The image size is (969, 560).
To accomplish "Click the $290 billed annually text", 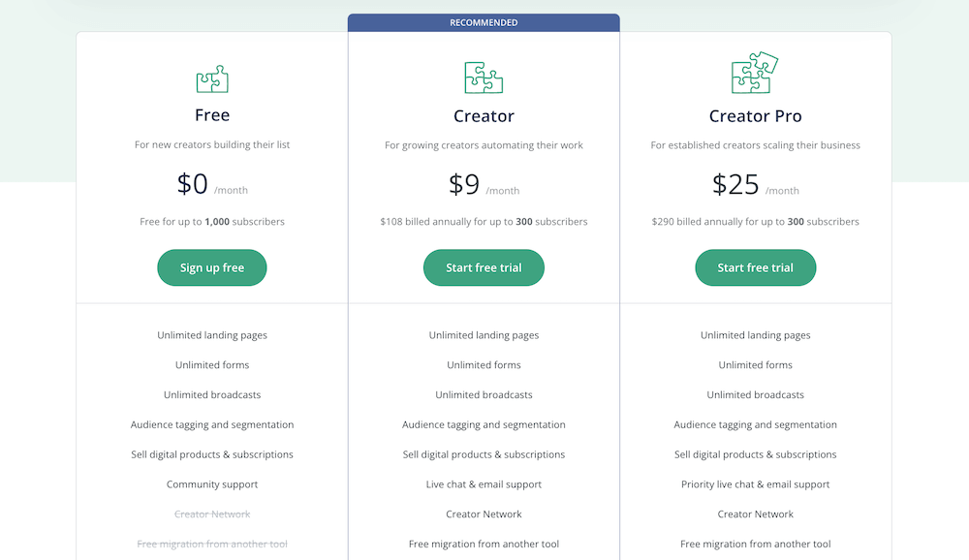I will 755,222.
